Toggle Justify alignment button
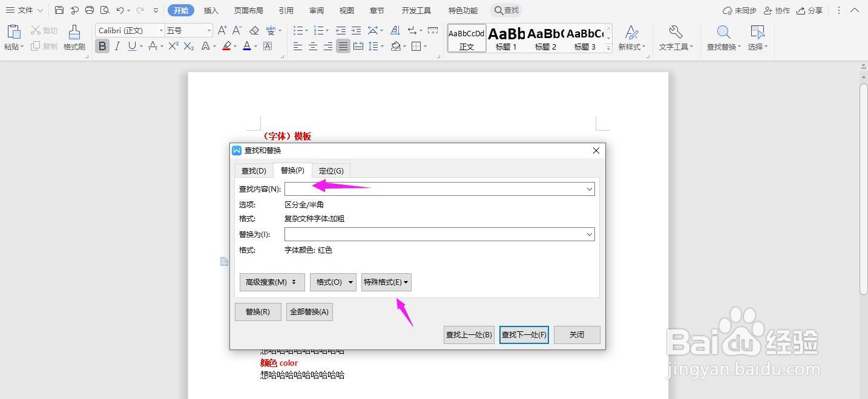The image size is (868, 399). [x=343, y=46]
